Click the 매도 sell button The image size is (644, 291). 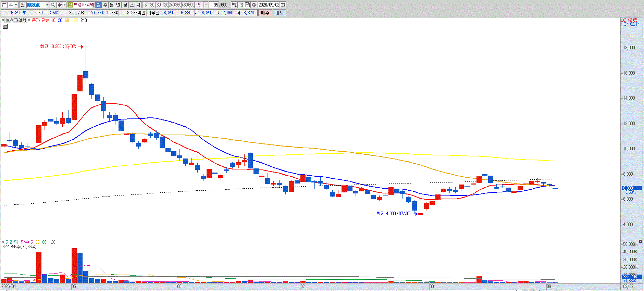(x=280, y=13)
